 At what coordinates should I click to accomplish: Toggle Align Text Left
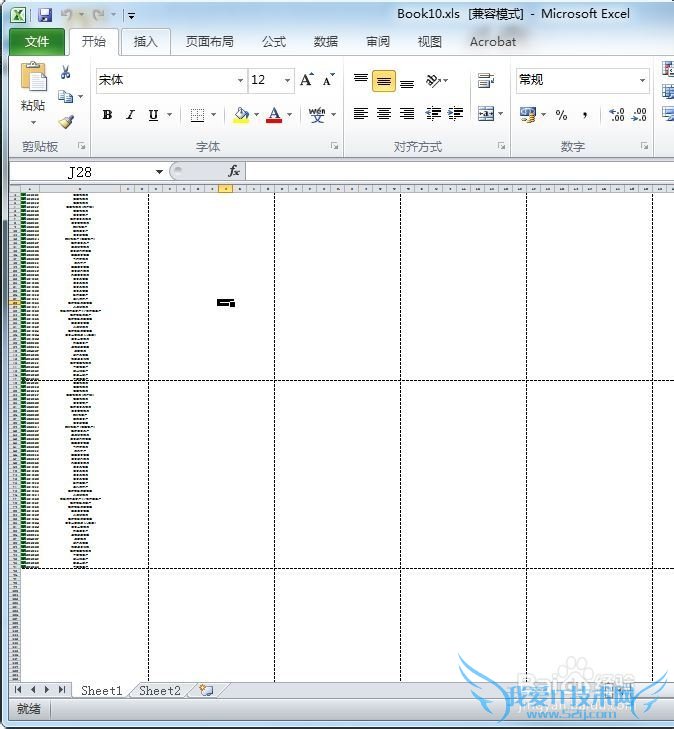(361, 113)
